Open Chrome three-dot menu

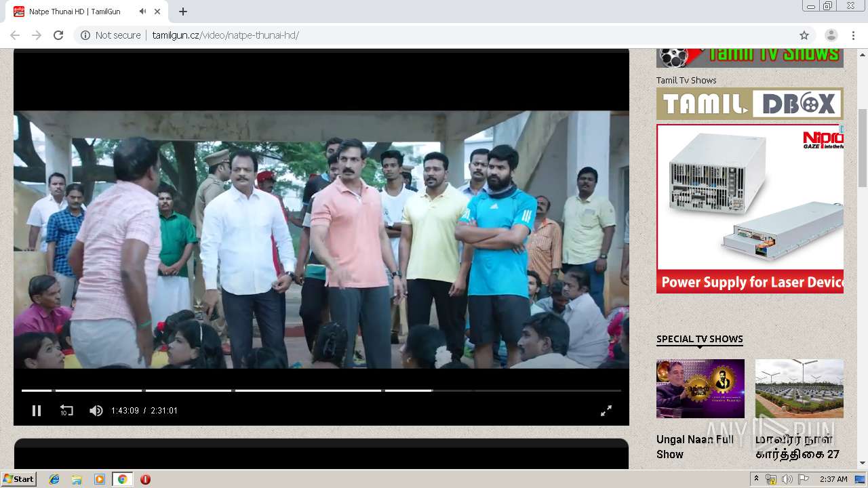pyautogui.click(x=853, y=35)
